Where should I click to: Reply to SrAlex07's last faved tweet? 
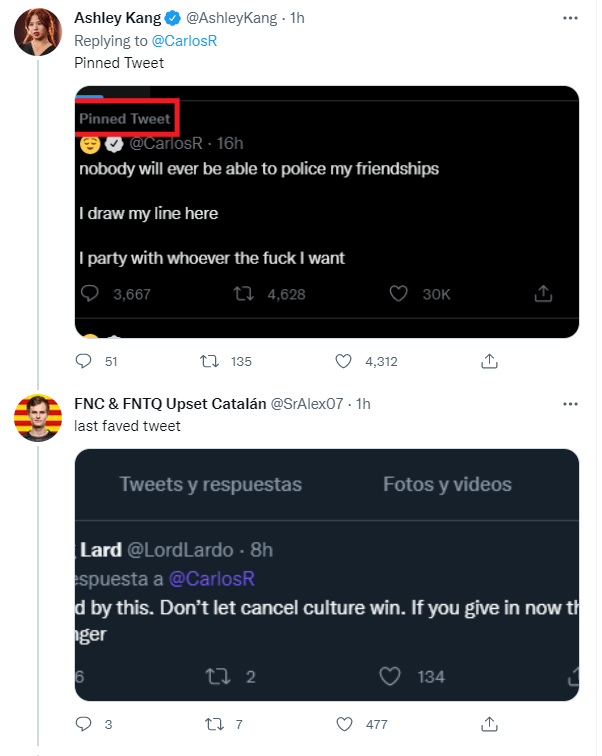pyautogui.click(x=85, y=724)
